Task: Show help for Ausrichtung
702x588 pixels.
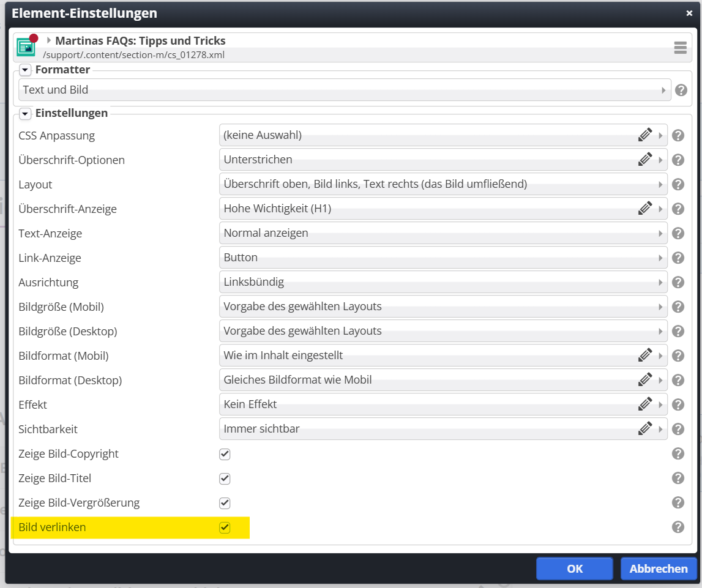Action: (x=678, y=282)
